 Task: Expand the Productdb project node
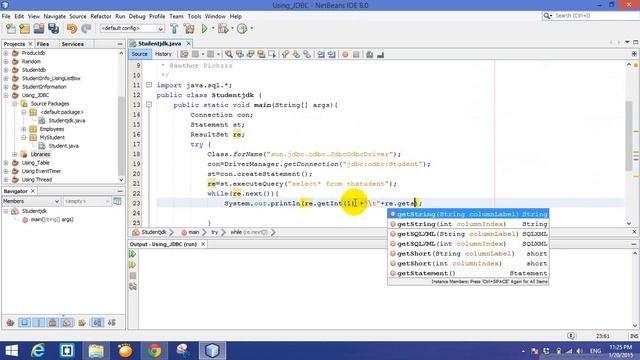point(6,53)
